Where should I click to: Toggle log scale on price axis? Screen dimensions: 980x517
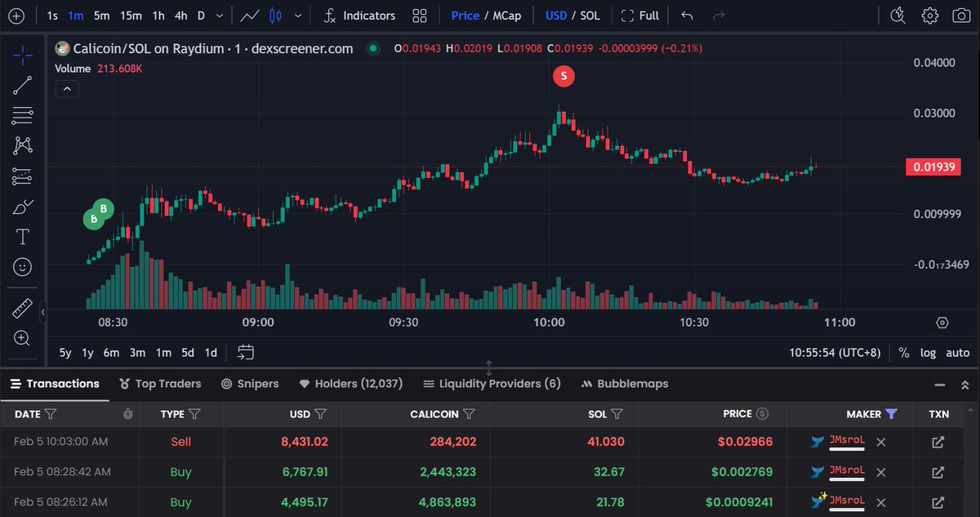tap(929, 353)
